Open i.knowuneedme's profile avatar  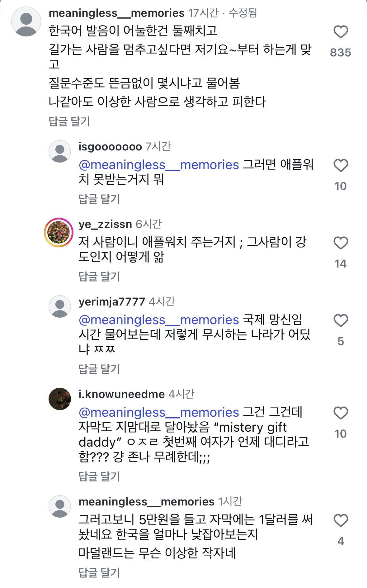(60, 399)
